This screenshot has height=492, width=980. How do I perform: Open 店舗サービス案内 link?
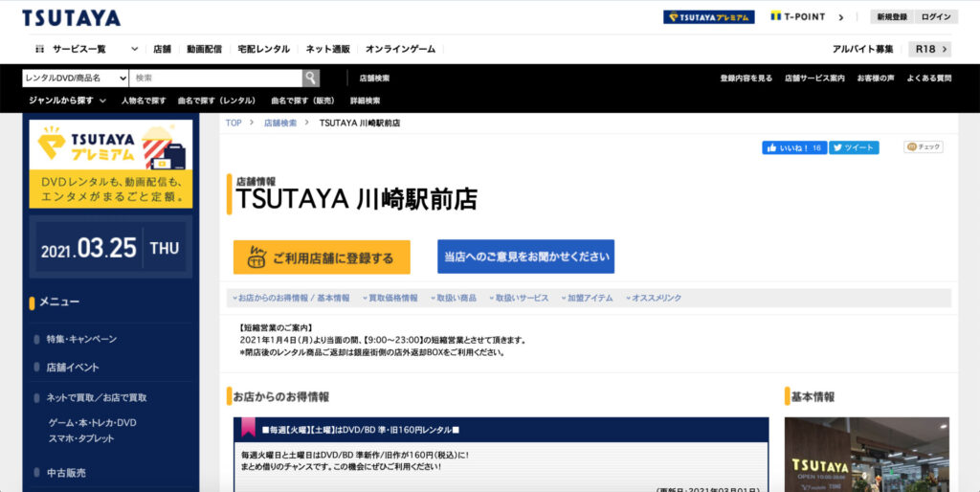point(815,78)
